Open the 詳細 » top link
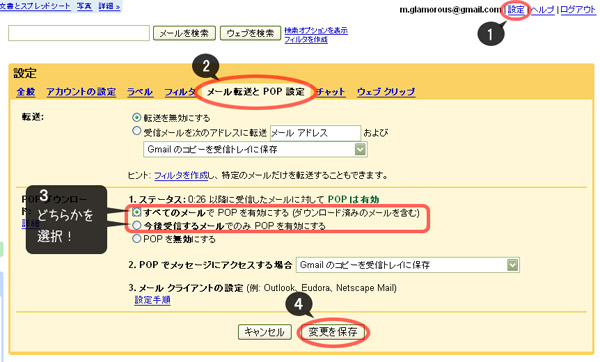 109,6
